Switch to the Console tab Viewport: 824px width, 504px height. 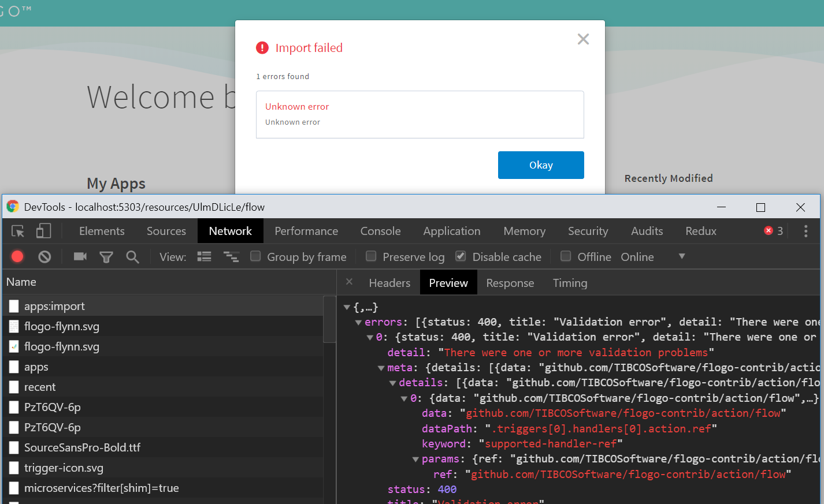[380, 230]
